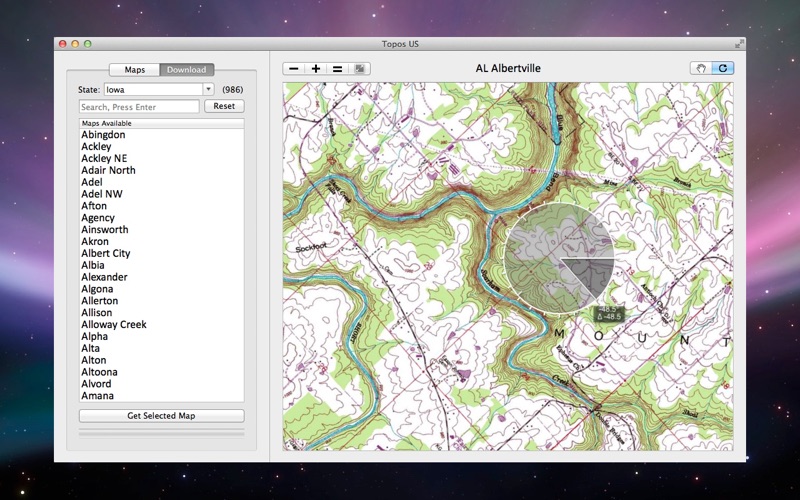Click the download progress bar
The width and height of the screenshot is (800, 500).
pyautogui.click(x=161, y=433)
